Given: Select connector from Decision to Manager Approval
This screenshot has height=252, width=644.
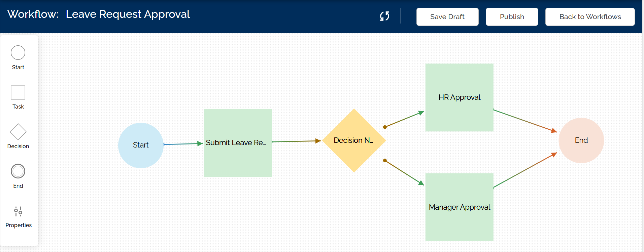Looking at the screenshot, I should [x=404, y=172].
